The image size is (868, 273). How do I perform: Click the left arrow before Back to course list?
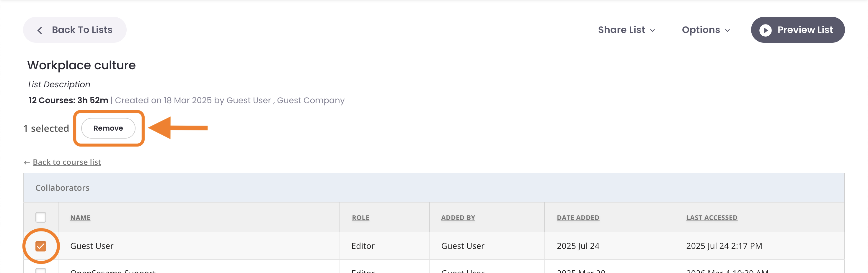click(x=27, y=162)
